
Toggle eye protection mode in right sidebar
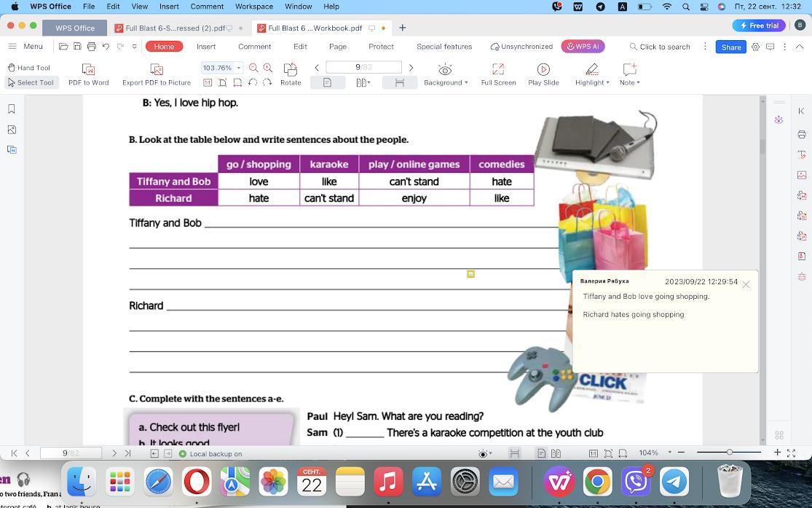[x=779, y=120]
